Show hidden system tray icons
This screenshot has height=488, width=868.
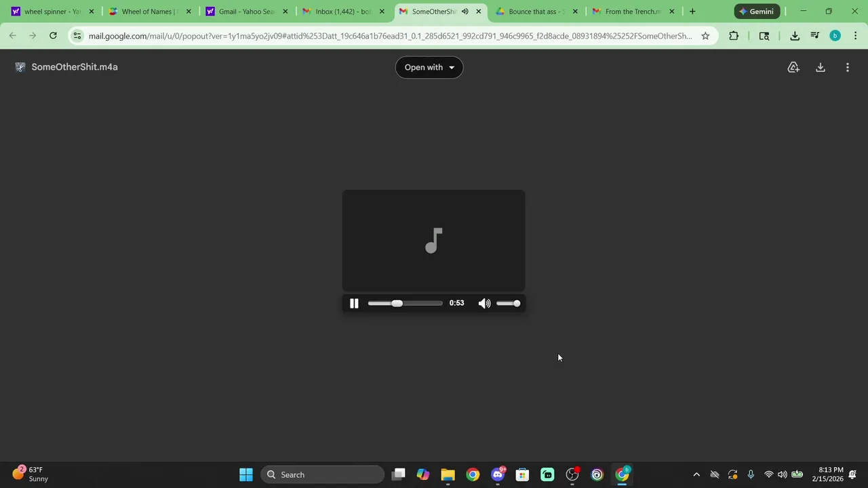696,474
